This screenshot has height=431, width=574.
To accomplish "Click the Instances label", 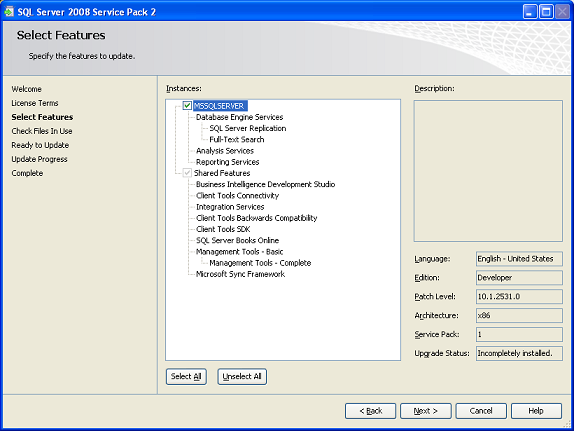I will [x=184, y=89].
